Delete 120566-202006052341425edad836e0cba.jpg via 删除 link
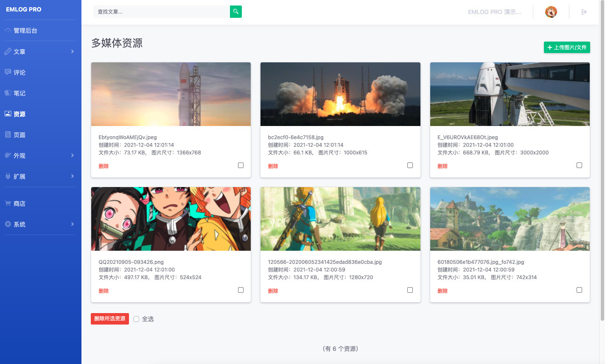This screenshot has width=605, height=364. pos(273,291)
